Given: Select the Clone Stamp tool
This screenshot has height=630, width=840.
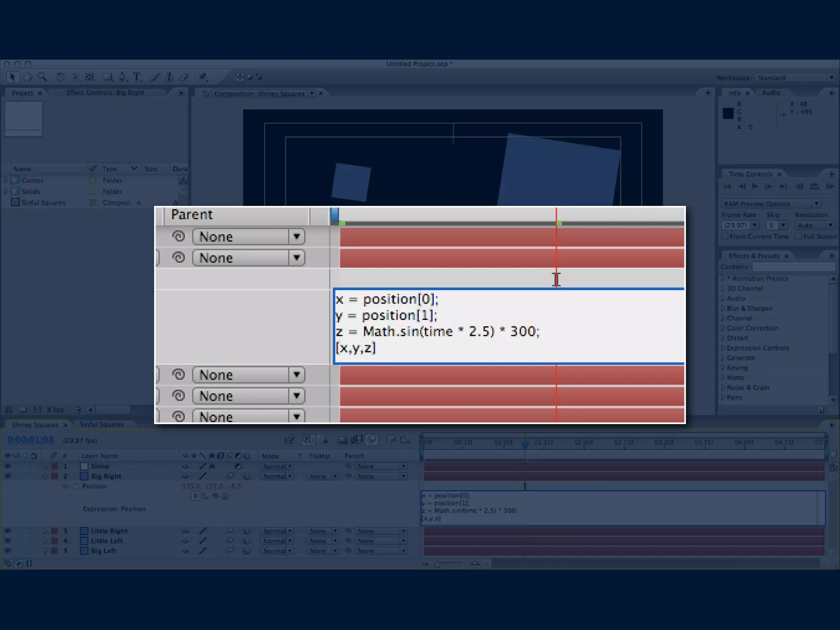Looking at the screenshot, I should click(169, 77).
